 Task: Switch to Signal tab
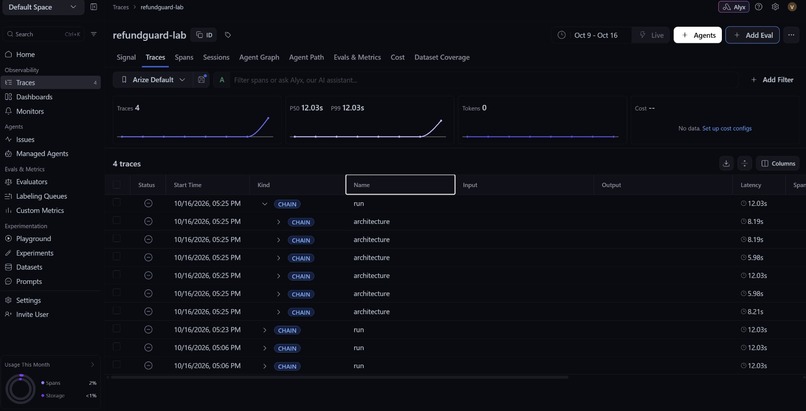coord(126,58)
